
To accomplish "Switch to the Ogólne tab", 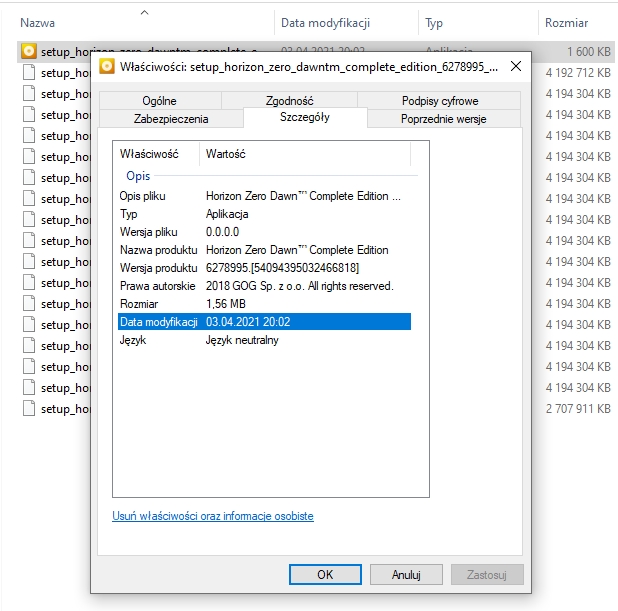I will [160, 101].
